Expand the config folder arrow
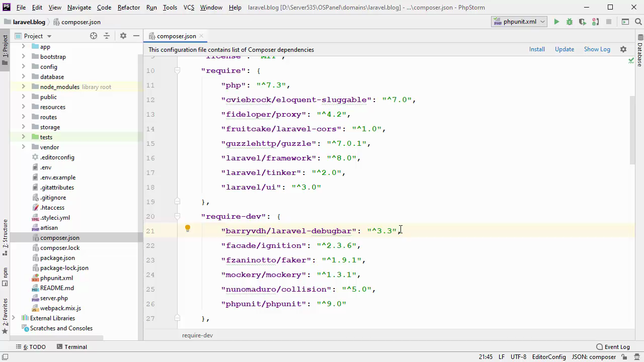Screen dimensions: 644x362 [x=23, y=66]
